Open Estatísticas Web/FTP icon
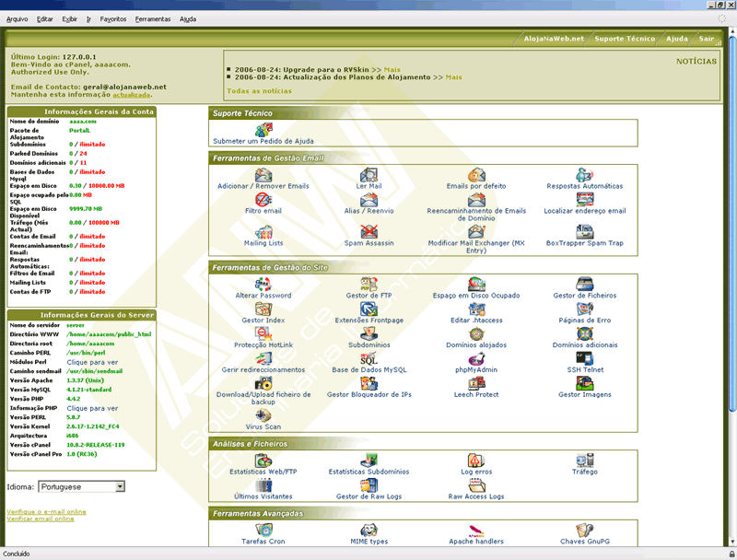Viewport: 737px width, 560px height. [x=263, y=461]
